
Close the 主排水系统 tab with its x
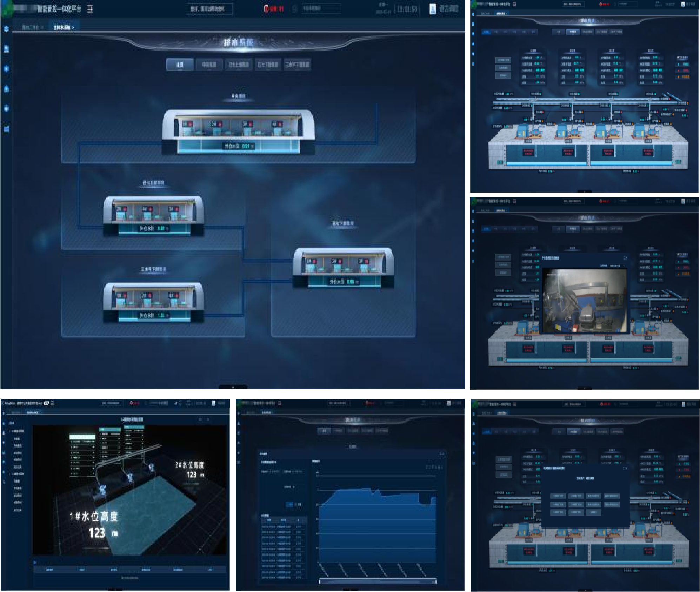73,27
